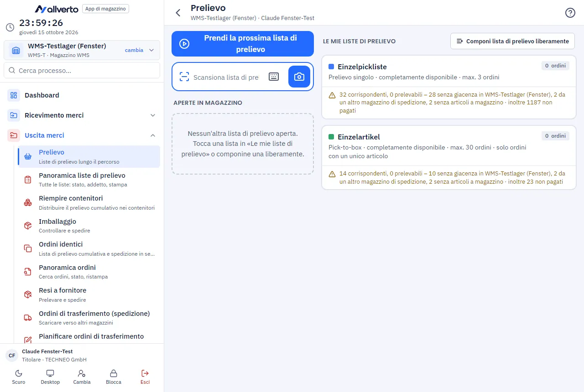584x392 pixels.
Task: Open the Imballaggio menu entry
Action: [x=89, y=226]
